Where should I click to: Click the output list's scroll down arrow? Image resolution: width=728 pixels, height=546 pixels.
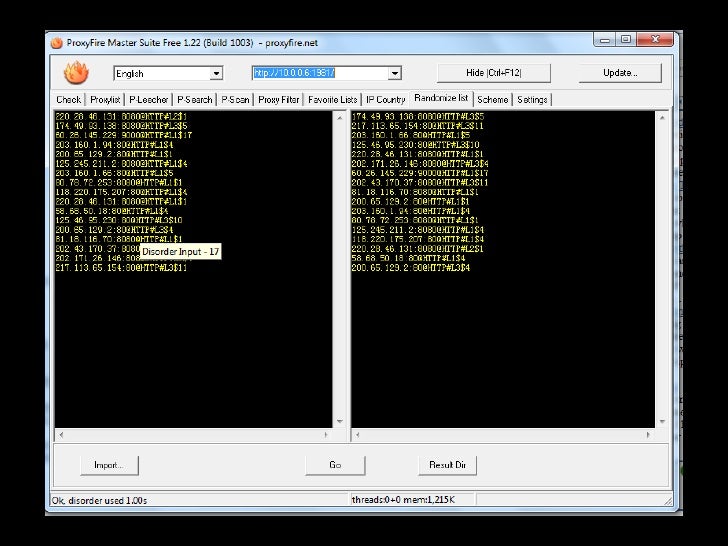(662, 421)
